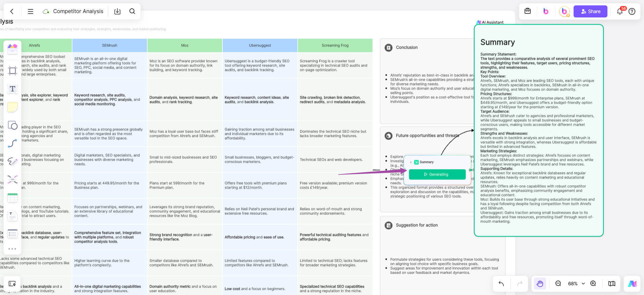
Task: Click the back chevron in Summary popup
Action: coord(411,162)
